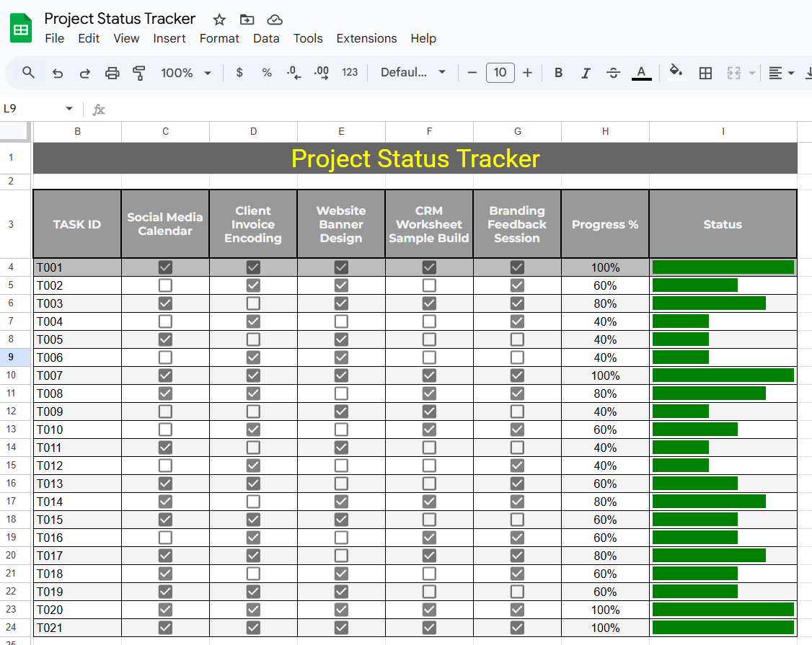This screenshot has width=812, height=645.
Task: Check Branding Feedback Session for T006
Action: [x=517, y=357]
